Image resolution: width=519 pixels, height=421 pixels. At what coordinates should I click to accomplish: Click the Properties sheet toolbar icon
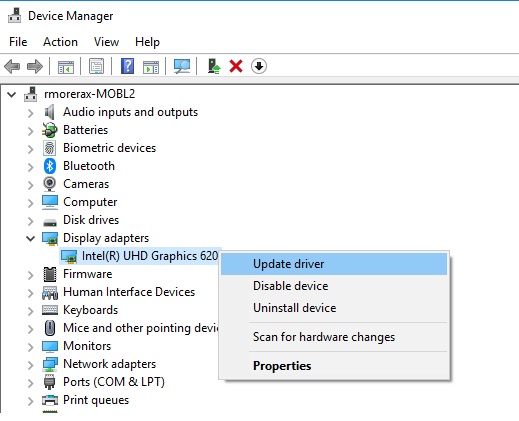click(x=96, y=66)
